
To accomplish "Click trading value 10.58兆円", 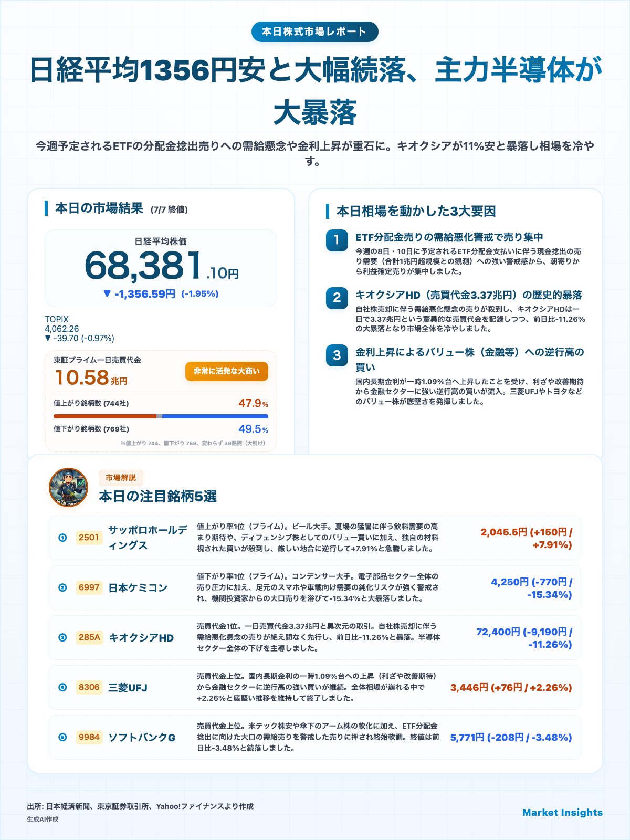I will coord(90,377).
